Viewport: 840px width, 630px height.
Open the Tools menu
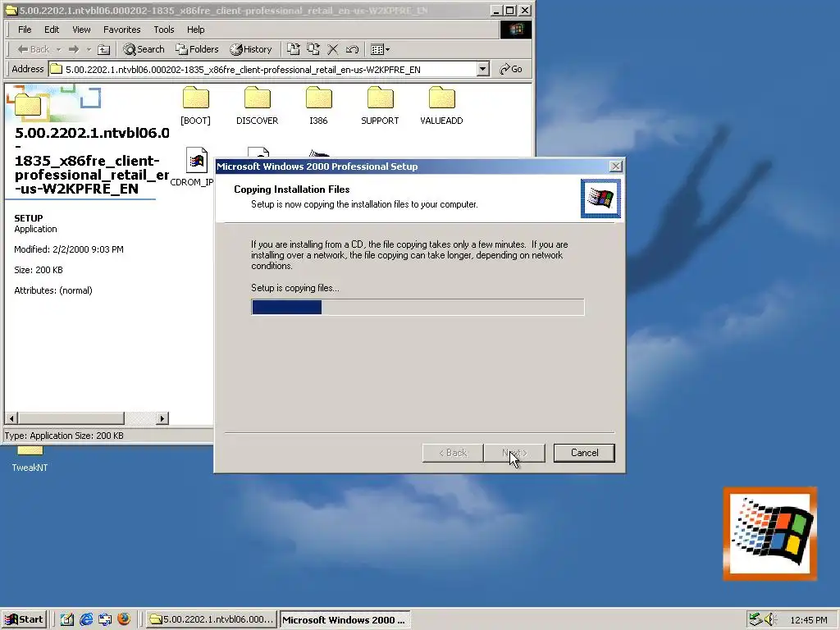click(164, 30)
